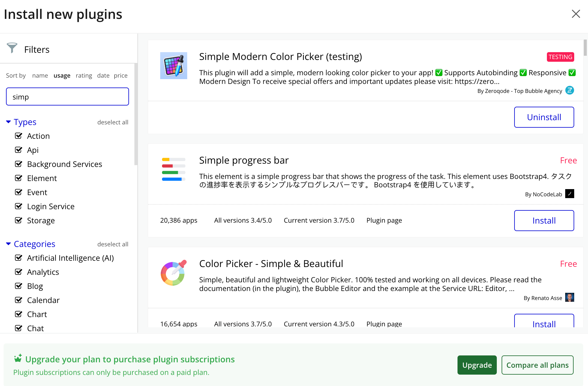Image resolution: width=588 pixels, height=386 pixels.
Task: Open the Simple progress bar title
Action: point(244,160)
